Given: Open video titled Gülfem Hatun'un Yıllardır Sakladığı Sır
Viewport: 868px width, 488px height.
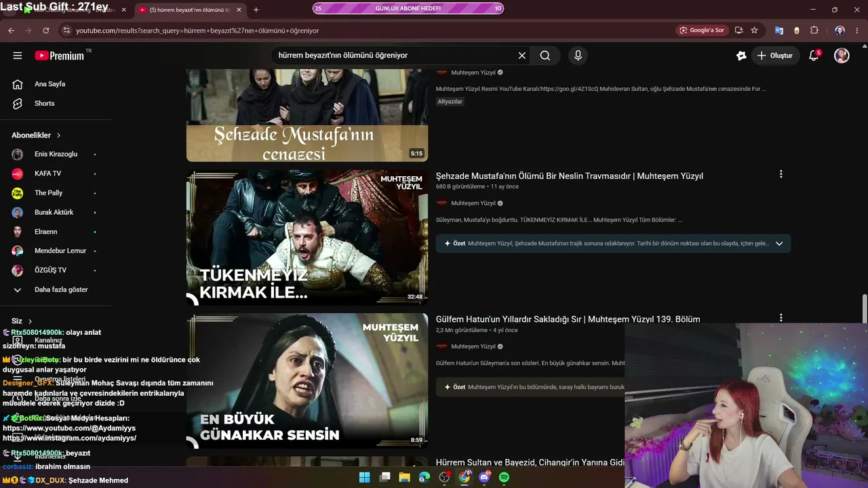Looking at the screenshot, I should 568,319.
